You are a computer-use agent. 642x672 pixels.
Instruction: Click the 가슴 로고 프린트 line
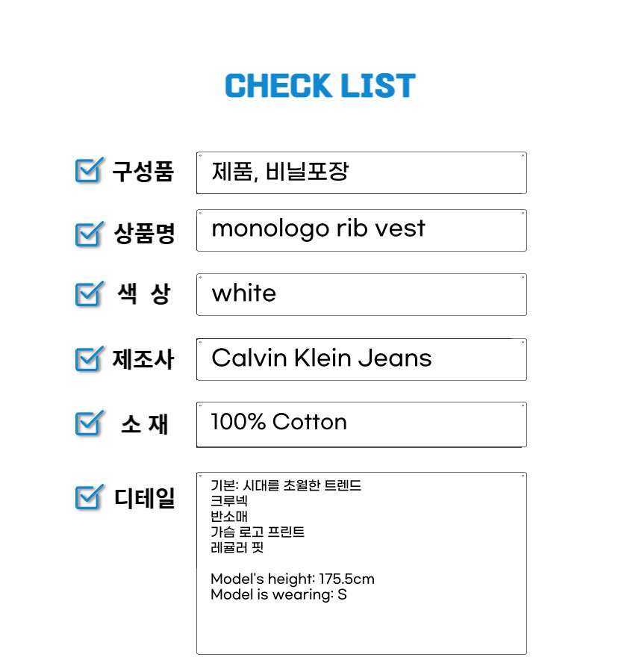pyautogui.click(x=258, y=532)
